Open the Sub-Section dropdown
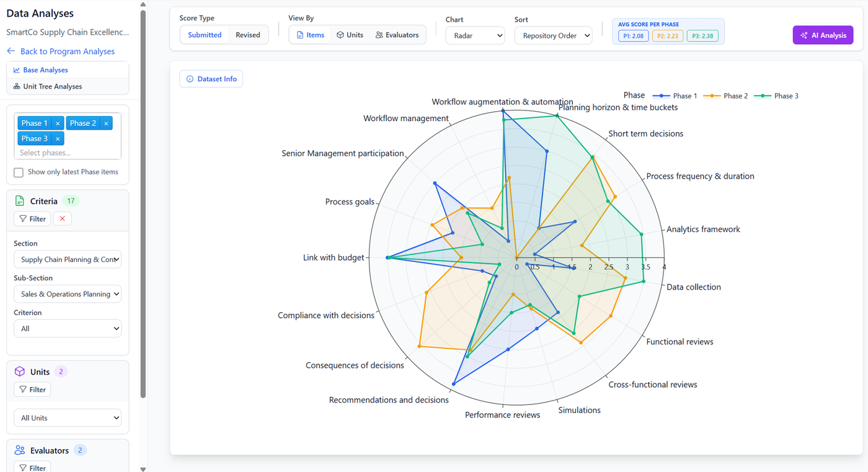 68,294
